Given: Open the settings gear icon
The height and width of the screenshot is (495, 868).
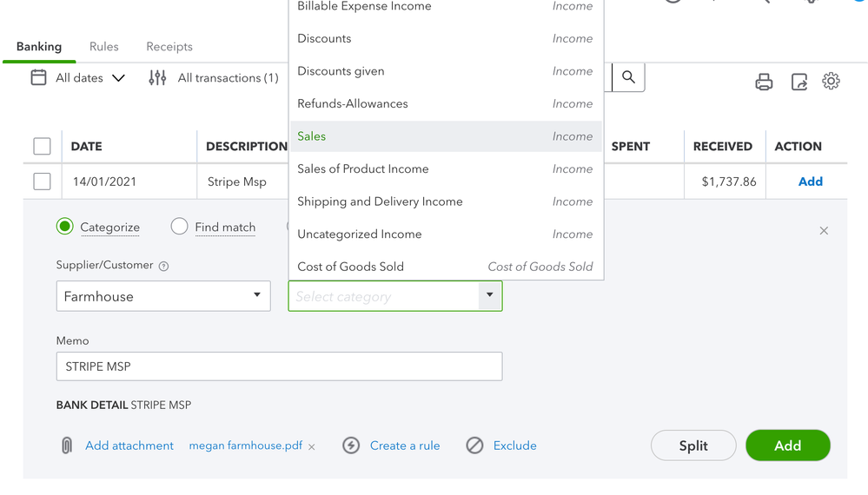Looking at the screenshot, I should (831, 81).
